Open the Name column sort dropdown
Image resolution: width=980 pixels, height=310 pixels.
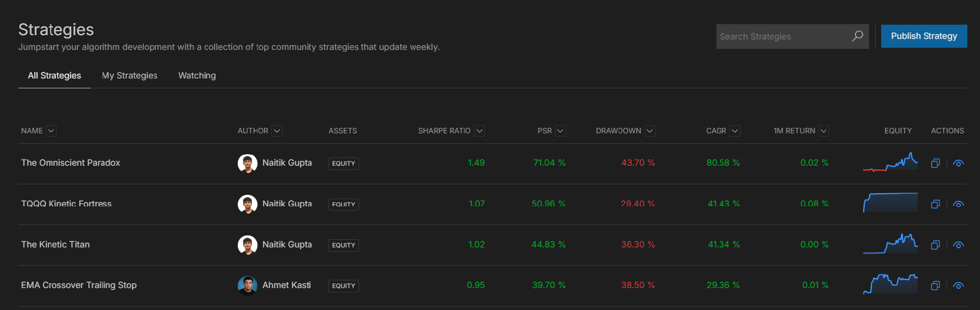point(51,131)
